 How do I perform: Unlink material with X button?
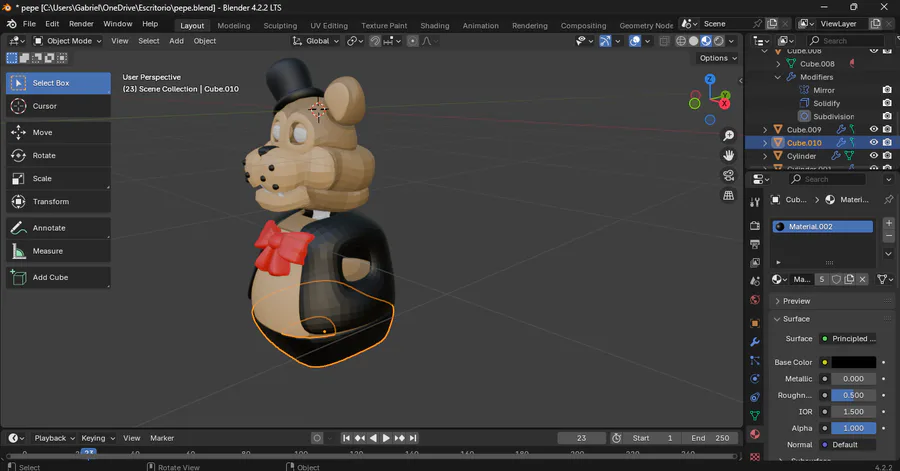pyautogui.click(x=862, y=279)
